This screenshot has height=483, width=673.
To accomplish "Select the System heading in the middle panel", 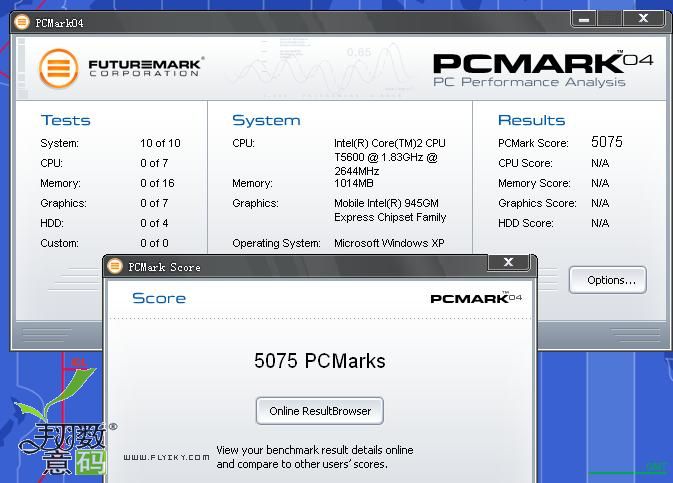I will pos(266,120).
